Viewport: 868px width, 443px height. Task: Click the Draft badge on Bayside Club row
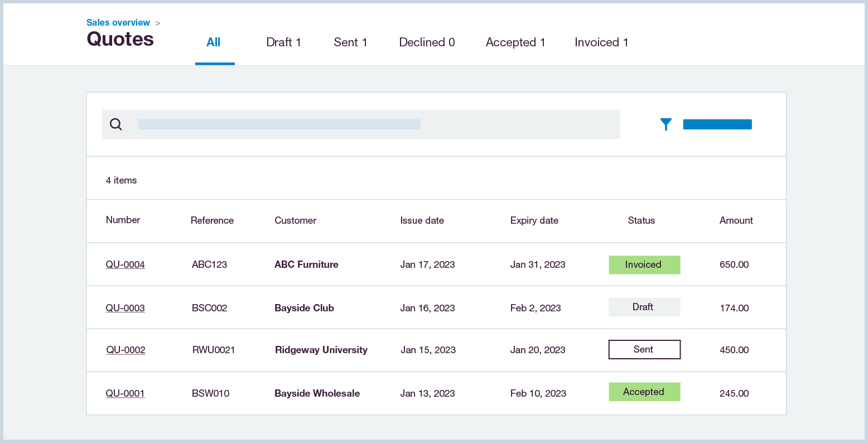point(644,307)
